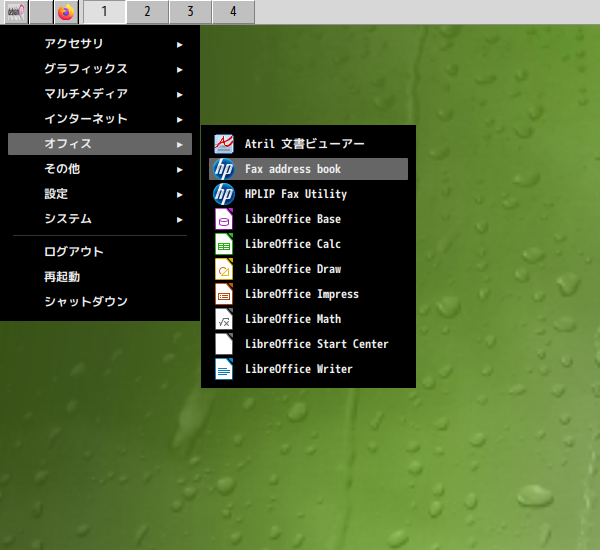The height and width of the screenshot is (550, 600).
Task: Click the arrow beside オフィス
Action: coord(179,145)
